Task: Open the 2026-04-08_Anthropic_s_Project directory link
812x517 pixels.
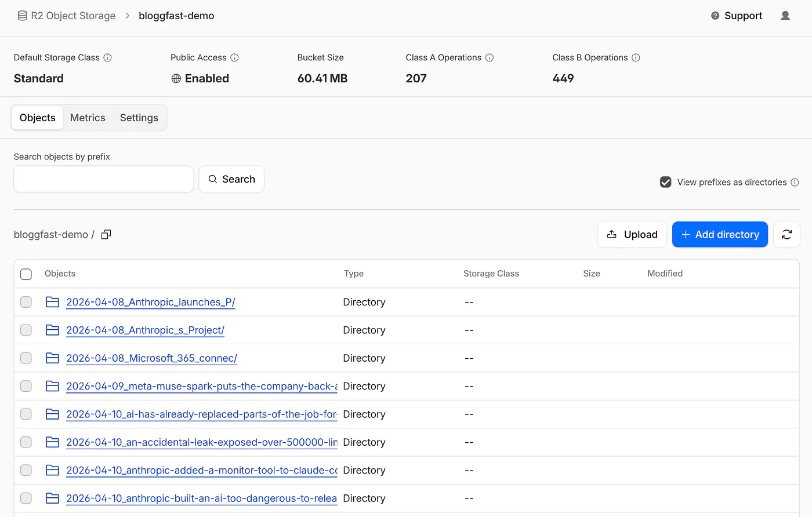Action: click(x=145, y=330)
